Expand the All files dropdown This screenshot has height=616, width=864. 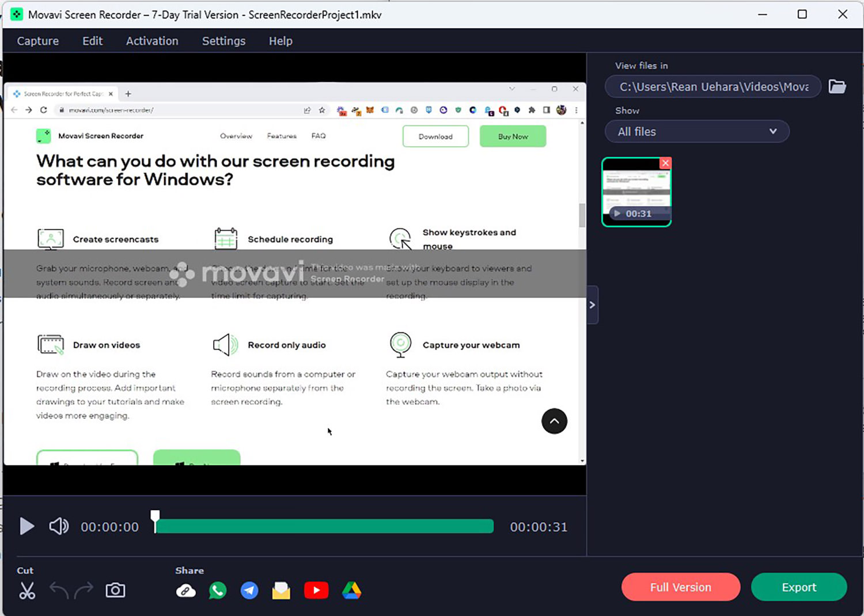697,131
